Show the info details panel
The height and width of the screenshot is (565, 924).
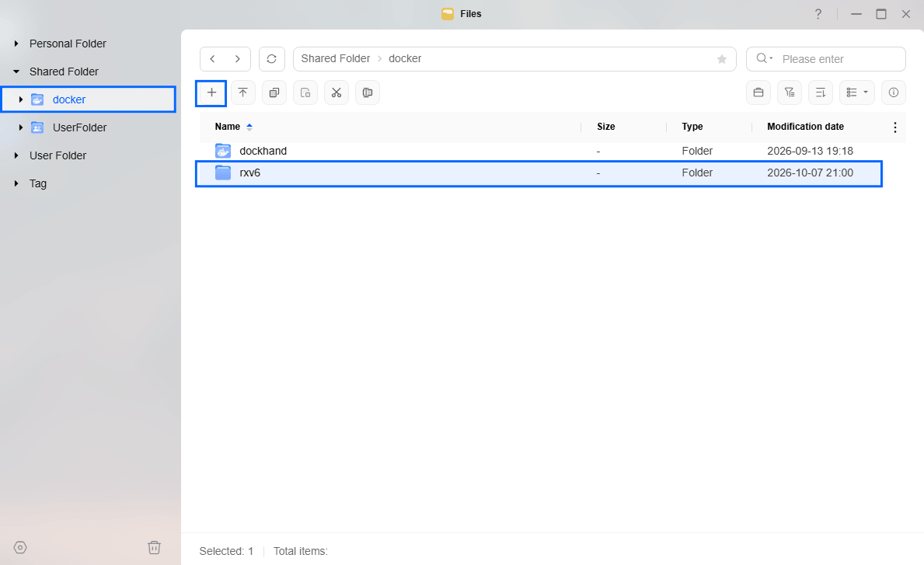(894, 92)
